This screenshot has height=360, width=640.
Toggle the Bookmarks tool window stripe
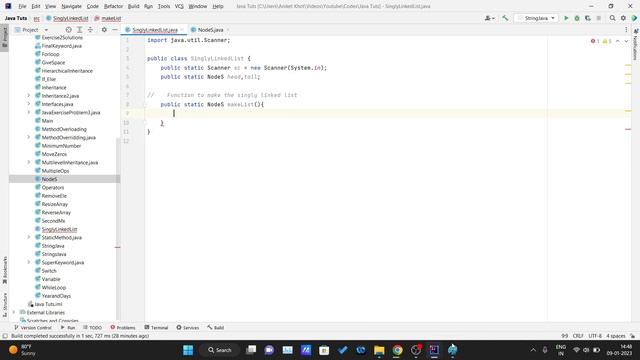tap(4, 270)
